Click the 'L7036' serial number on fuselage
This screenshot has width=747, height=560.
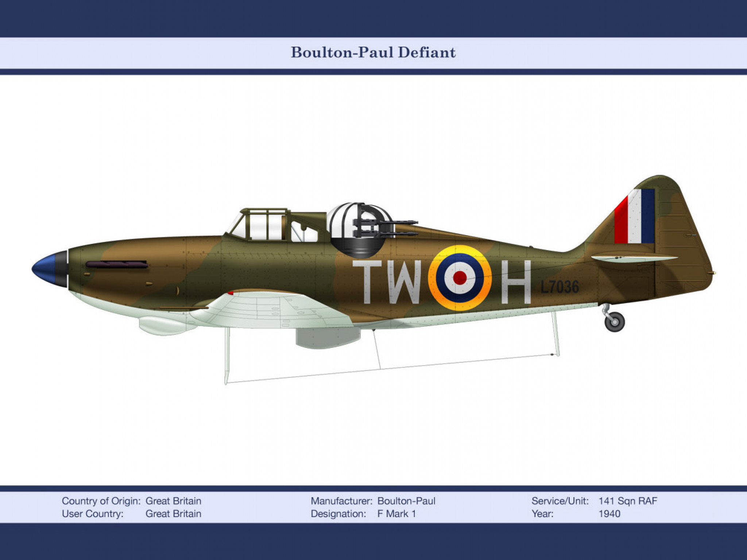[560, 287]
